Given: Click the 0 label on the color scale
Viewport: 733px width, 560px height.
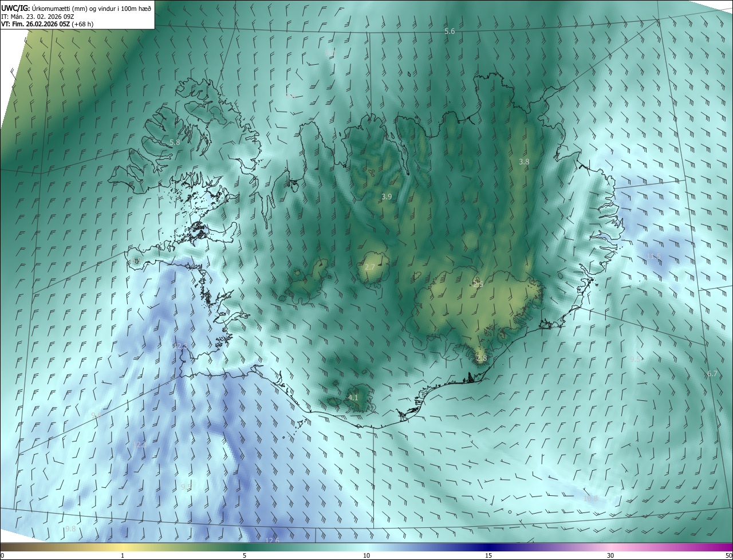Looking at the screenshot, I should [2, 555].
